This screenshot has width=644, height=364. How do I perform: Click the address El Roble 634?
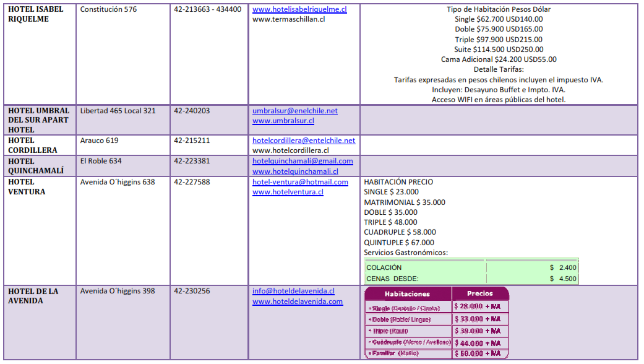pos(101,160)
